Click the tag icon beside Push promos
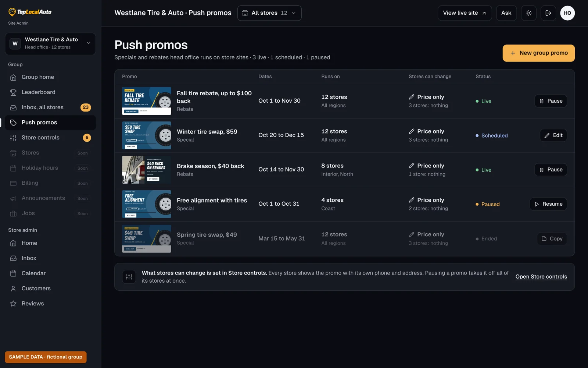This screenshot has width=588, height=368. coord(13,123)
